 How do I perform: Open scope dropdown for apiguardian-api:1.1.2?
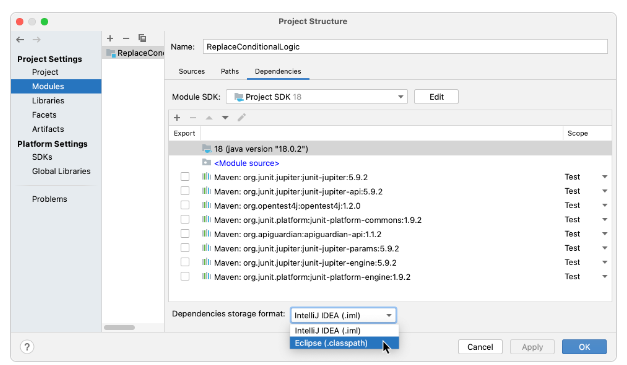point(605,234)
